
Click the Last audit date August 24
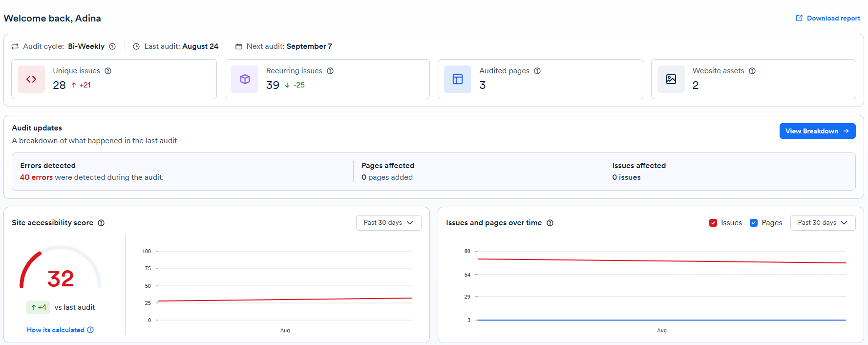pos(200,46)
